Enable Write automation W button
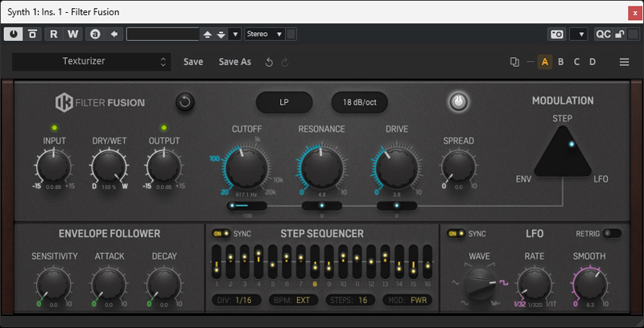Screen dimensions: 644x328 click(72, 34)
